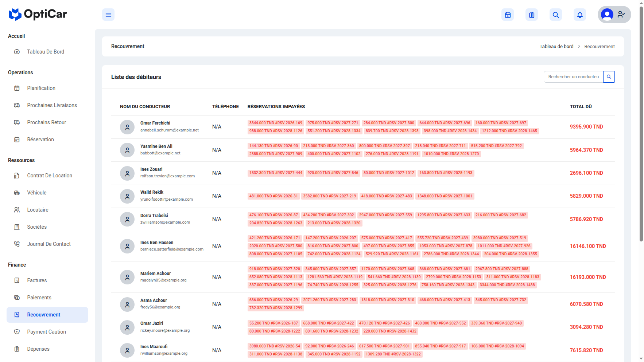The height and width of the screenshot is (362, 644).
Task: Click Walid Rekik's avatar icon
Action: pos(127,196)
